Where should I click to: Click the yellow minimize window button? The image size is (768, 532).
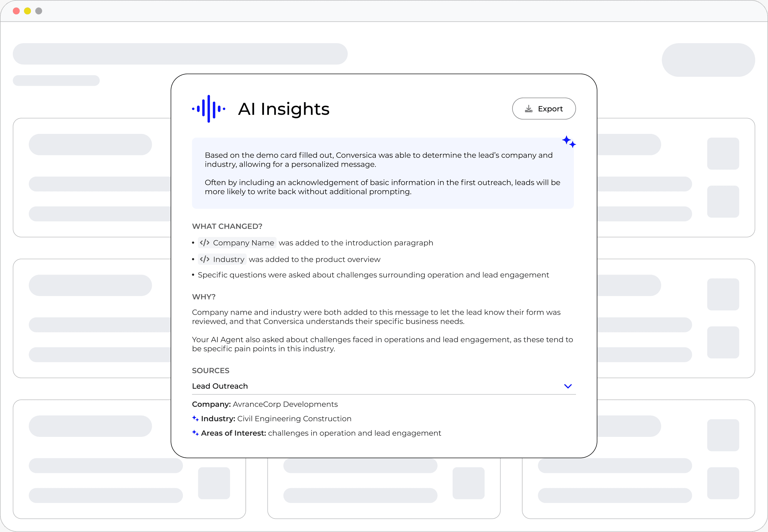pos(28,11)
